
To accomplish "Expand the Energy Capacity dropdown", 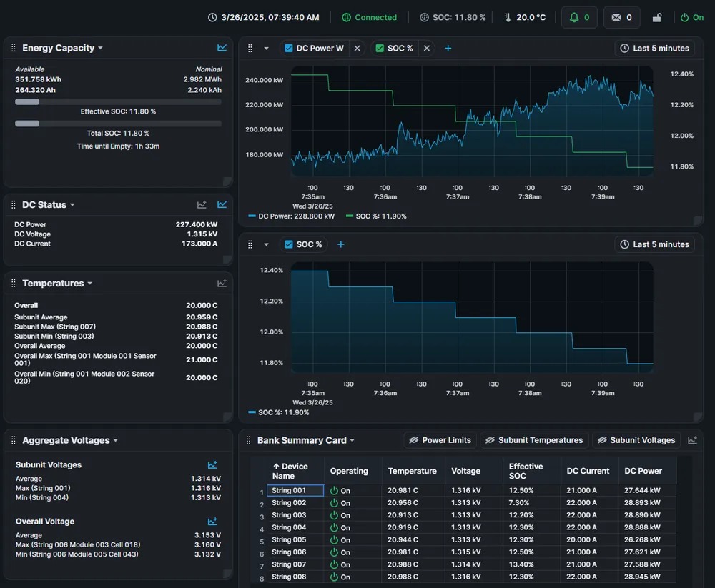I will [100, 48].
